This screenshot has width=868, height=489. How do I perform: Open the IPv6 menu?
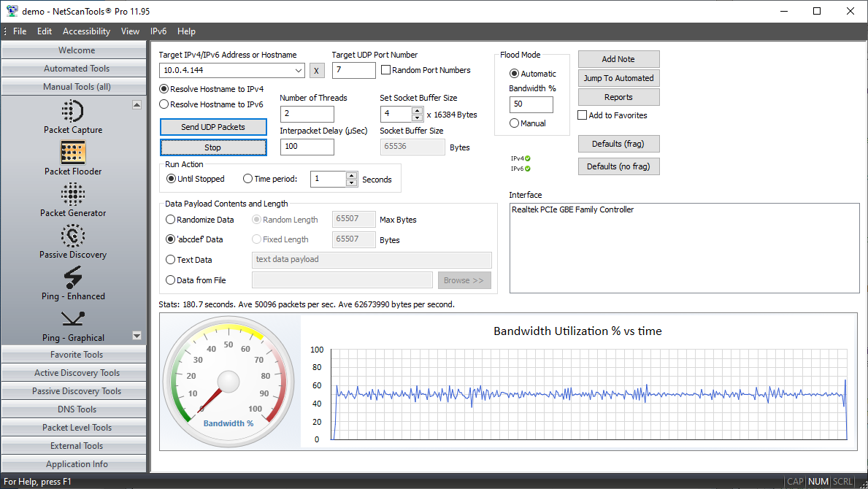(x=158, y=31)
